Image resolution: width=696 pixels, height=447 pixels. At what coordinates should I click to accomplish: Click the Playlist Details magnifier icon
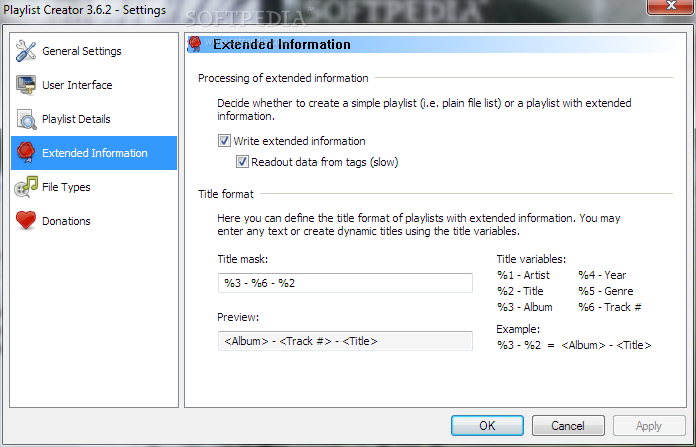point(26,119)
